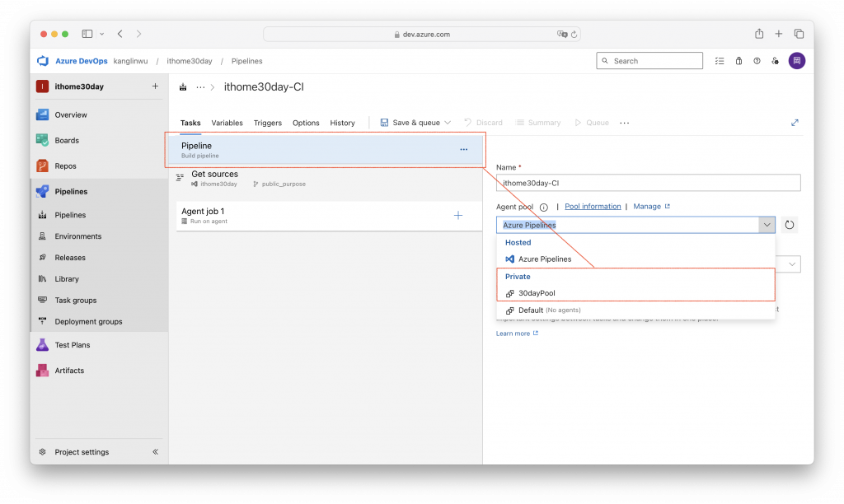Screen dimensions: 844x504
Task: Toggle full screen mode icon
Action: tap(795, 123)
